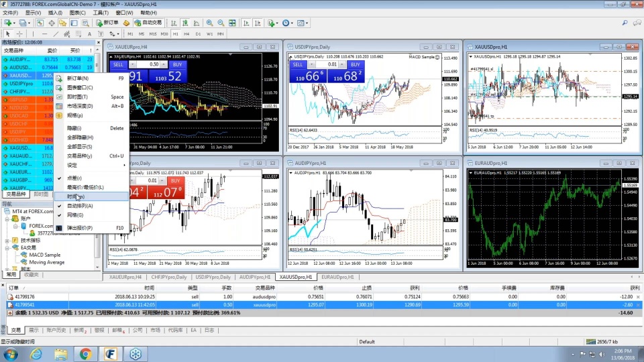Image resolution: width=644 pixels, height=362 pixels.
Task: Toggle the AutoTrading (自动交易) button
Action: [148, 23]
